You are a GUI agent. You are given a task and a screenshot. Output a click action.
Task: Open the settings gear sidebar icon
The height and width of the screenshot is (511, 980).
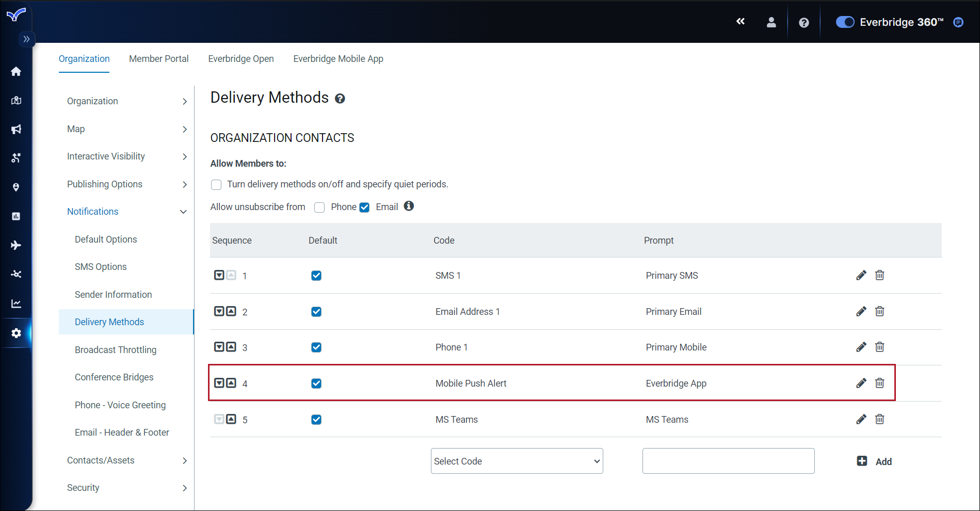click(16, 333)
